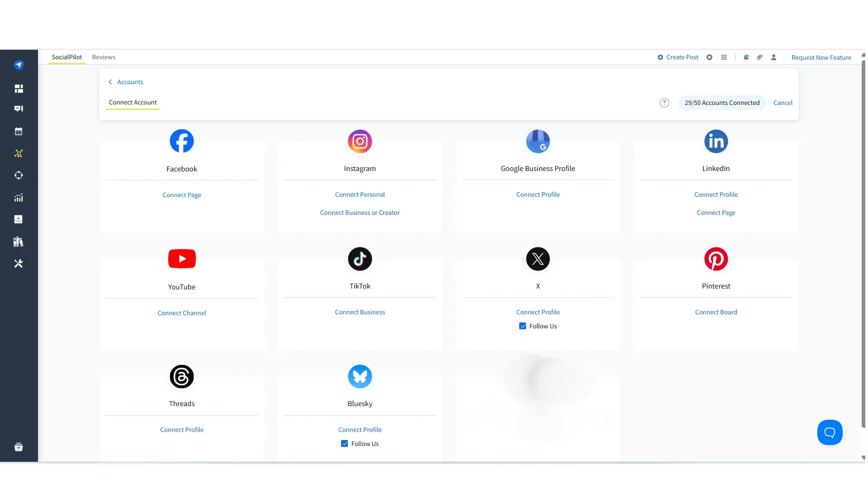
Task: Click the SocialPilot paper plane logo
Action: click(19, 65)
